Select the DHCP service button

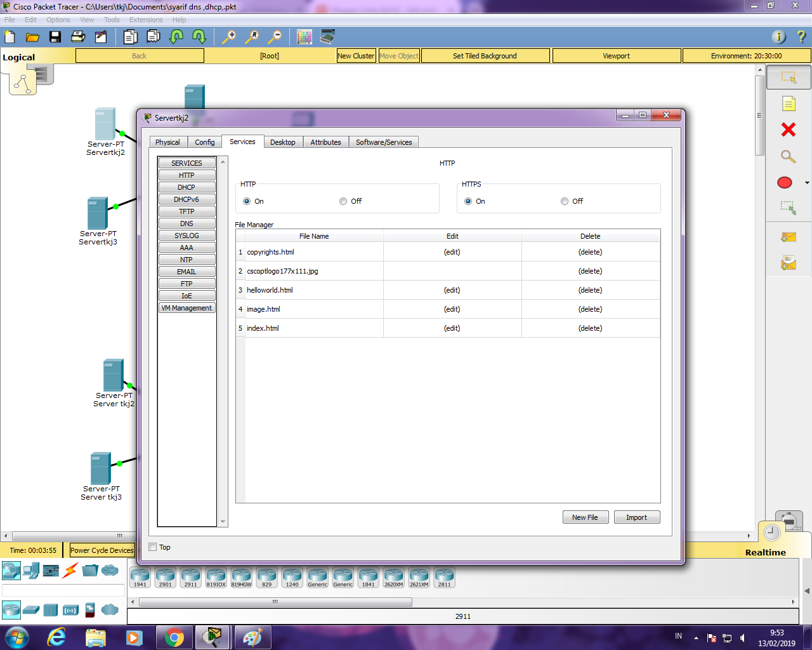[187, 187]
